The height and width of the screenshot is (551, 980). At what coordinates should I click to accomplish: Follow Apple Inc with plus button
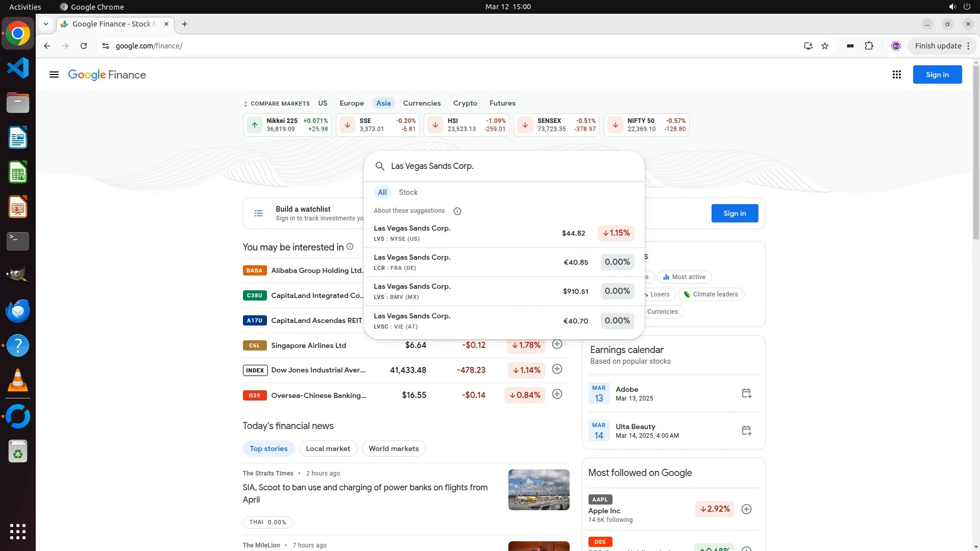click(x=746, y=509)
